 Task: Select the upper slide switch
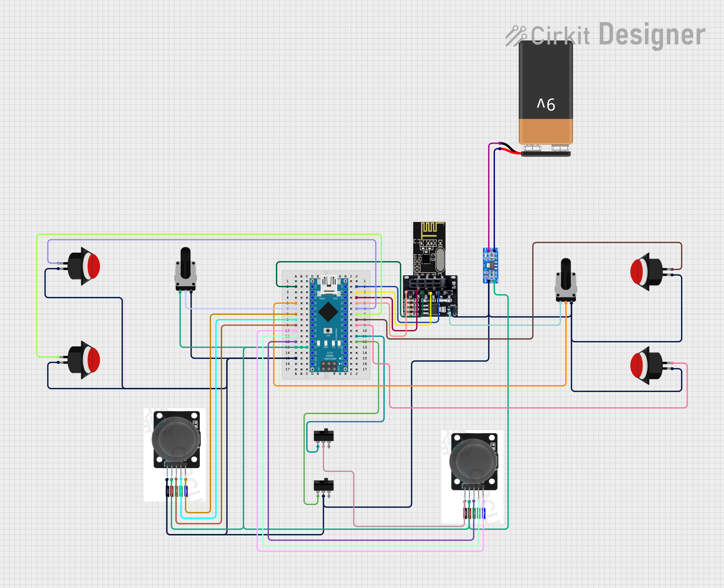[x=324, y=438]
